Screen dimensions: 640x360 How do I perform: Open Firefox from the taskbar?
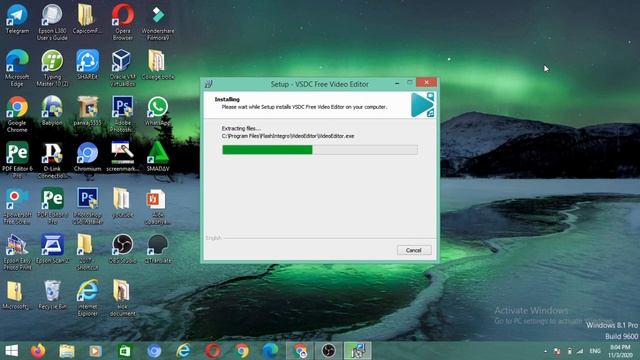38,351
